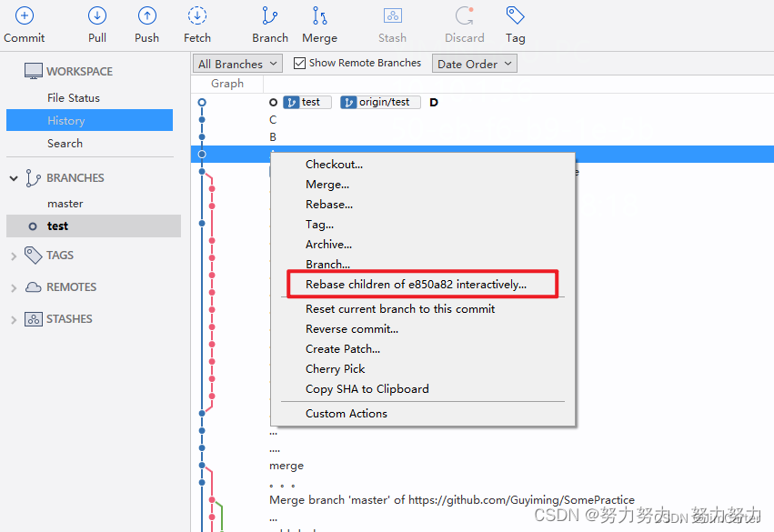This screenshot has width=774, height=532.
Task: Click the Tag toolbar icon
Action: (515, 25)
